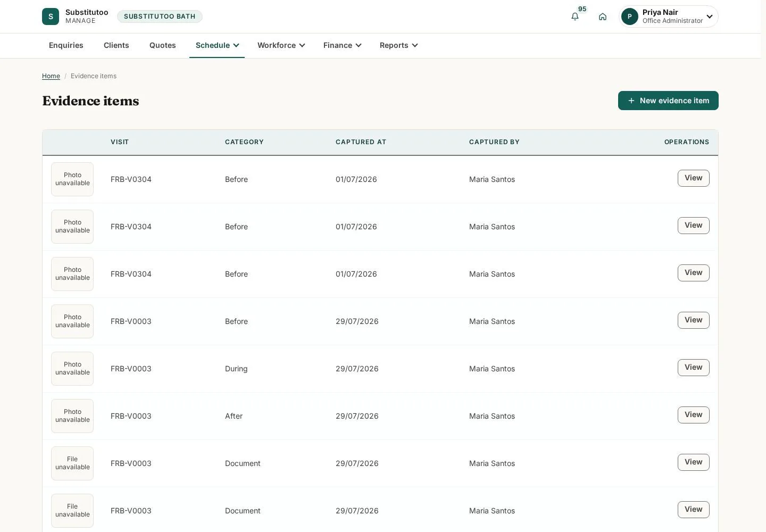
Task: Click the During category cell
Action: pos(236,369)
